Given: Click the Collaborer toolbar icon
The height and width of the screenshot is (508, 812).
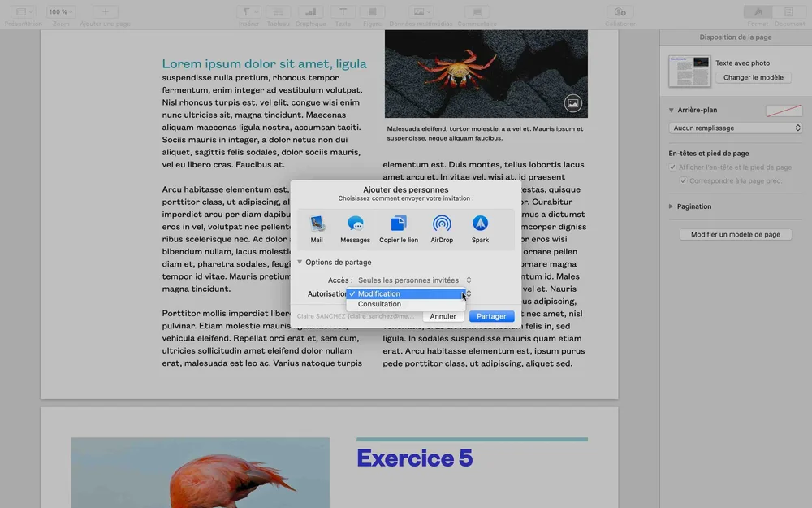Looking at the screenshot, I should 620,12.
